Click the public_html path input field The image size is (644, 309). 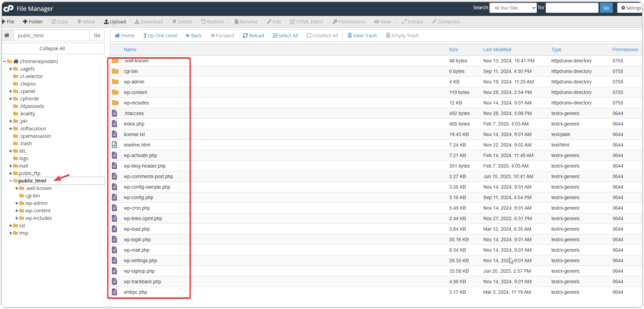pos(52,36)
